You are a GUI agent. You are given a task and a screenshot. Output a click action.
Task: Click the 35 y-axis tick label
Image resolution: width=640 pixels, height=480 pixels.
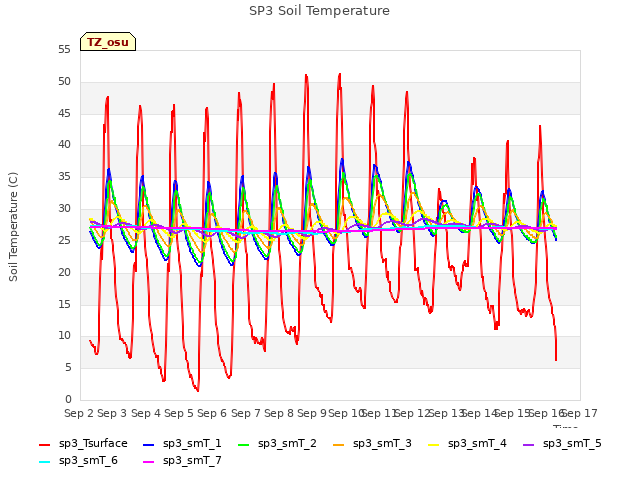[x=64, y=177]
